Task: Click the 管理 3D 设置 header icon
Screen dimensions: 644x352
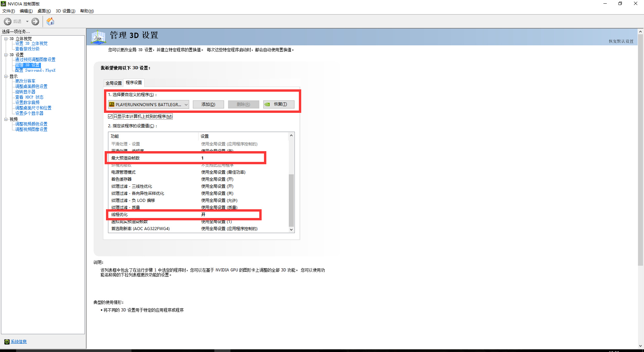Action: [98, 37]
